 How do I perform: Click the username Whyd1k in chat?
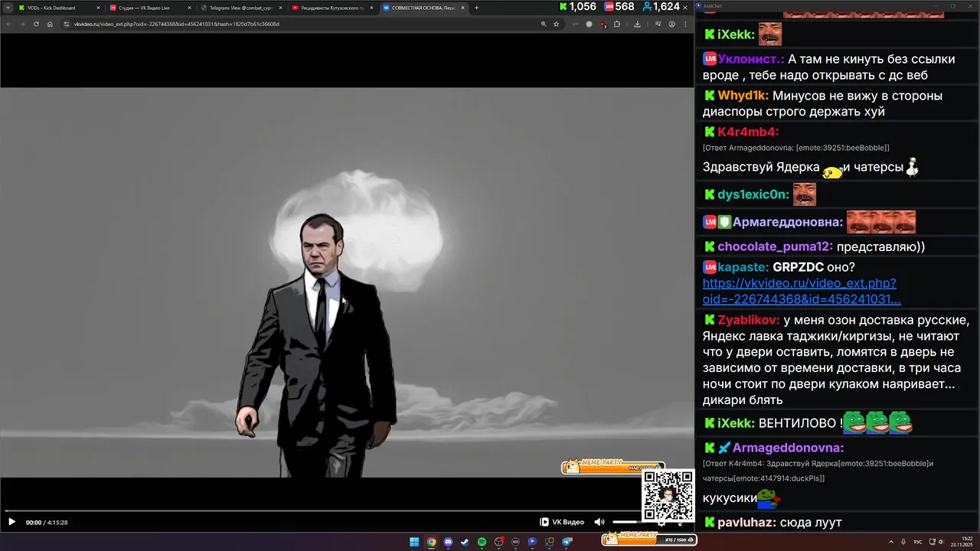[743, 96]
